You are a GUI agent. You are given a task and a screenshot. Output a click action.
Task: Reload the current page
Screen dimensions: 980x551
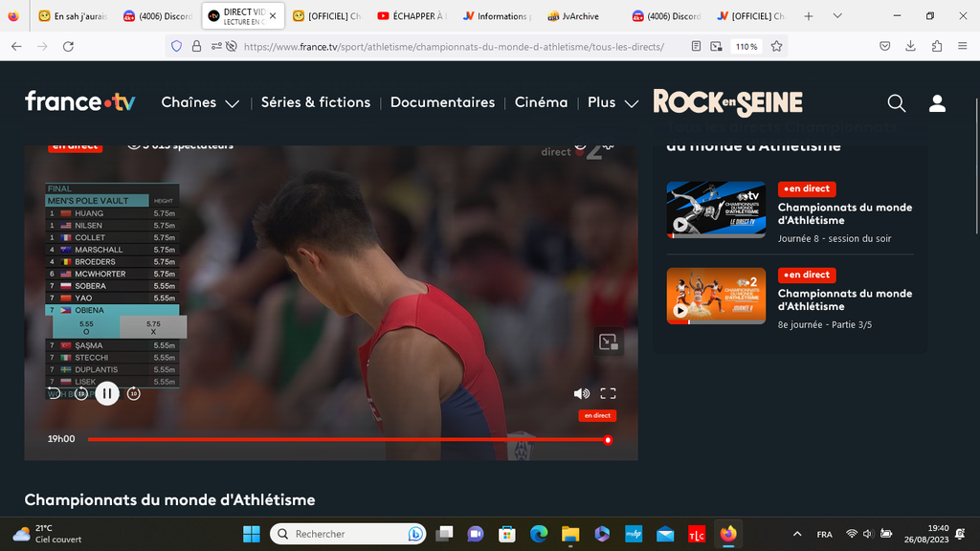(68, 46)
